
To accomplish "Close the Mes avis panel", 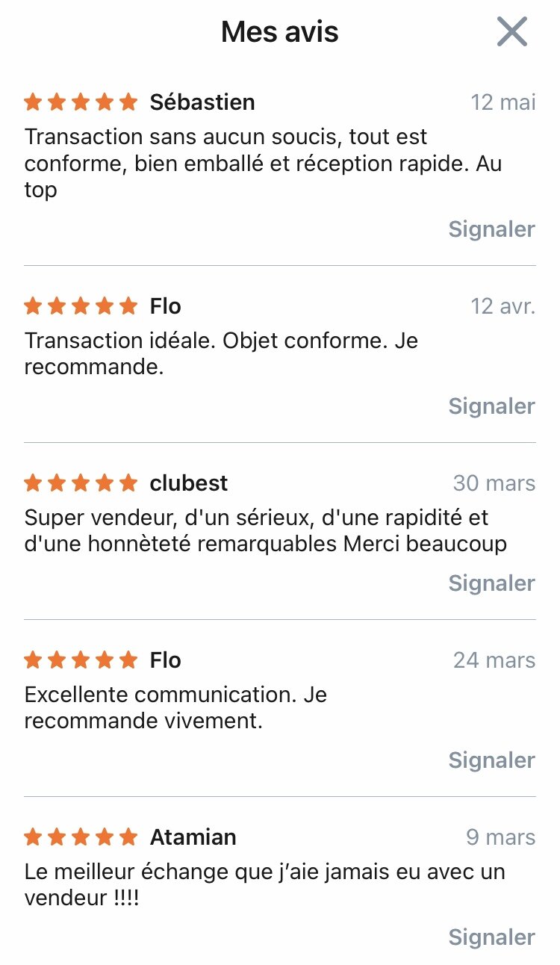I will click(x=512, y=32).
